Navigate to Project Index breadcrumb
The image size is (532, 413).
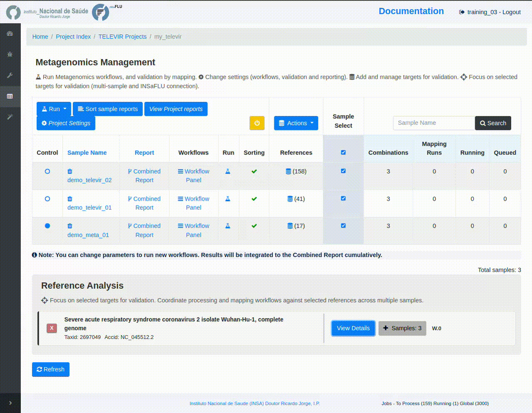[73, 37]
